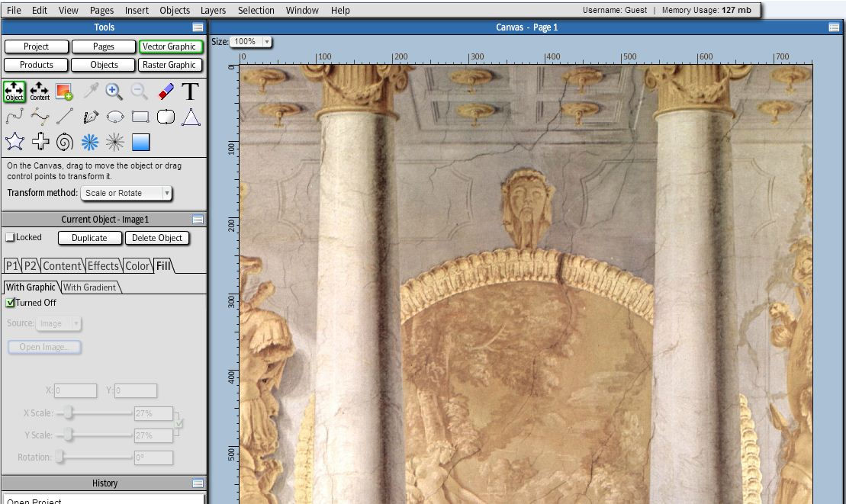Toggle the Locked checkbox
Image resolution: width=846 pixels, height=504 pixels.
[x=10, y=237]
